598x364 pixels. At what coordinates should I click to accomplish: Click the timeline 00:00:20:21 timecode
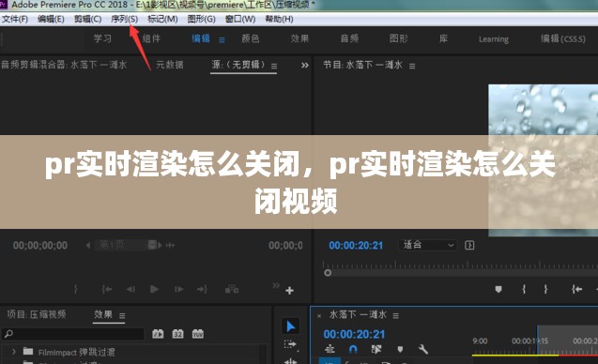point(354,334)
